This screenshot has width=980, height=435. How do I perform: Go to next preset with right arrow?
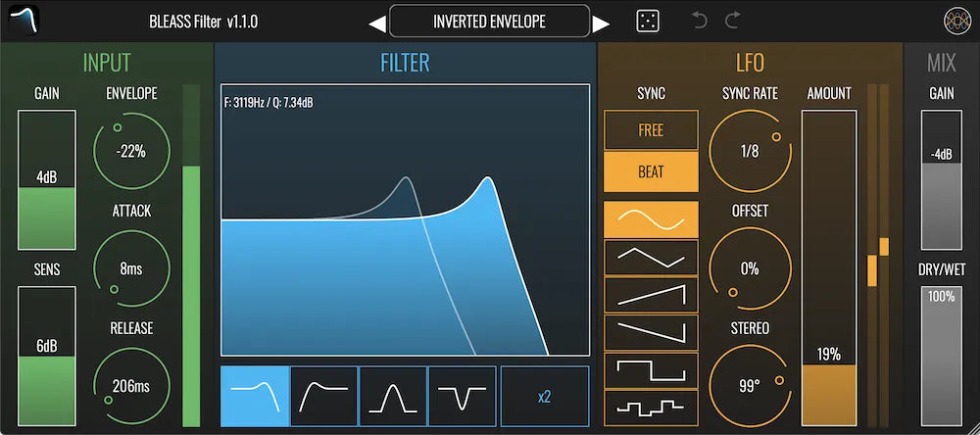[601, 23]
